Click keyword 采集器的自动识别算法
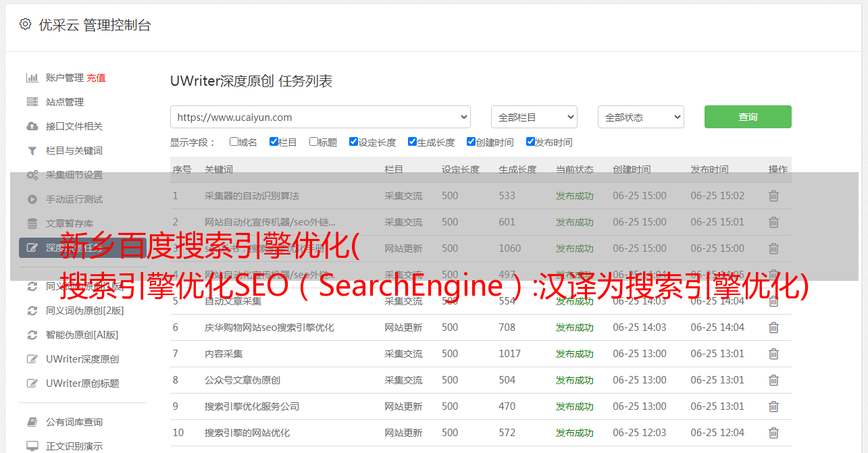This screenshot has height=453, width=868. click(x=252, y=196)
